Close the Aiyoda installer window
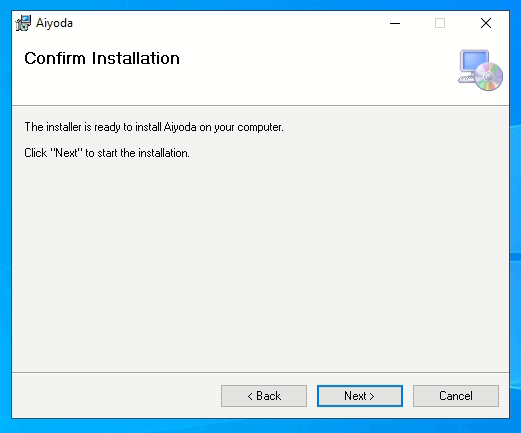The width and height of the screenshot is (521, 433). click(x=486, y=23)
